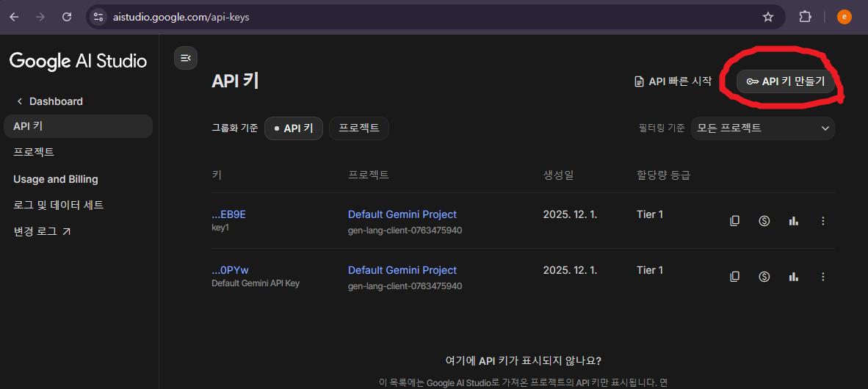Click gen-lang-client-0763475940 under key1 row
868x389 pixels.
pos(405,230)
